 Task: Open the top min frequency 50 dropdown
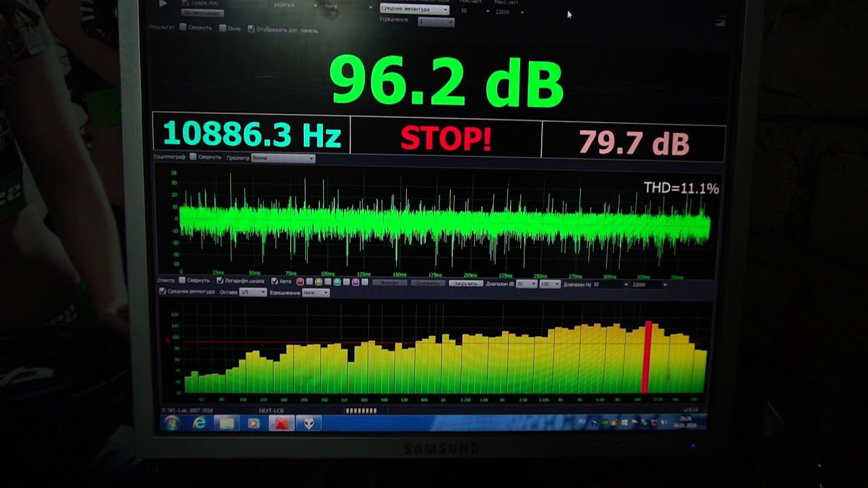tap(475, 11)
